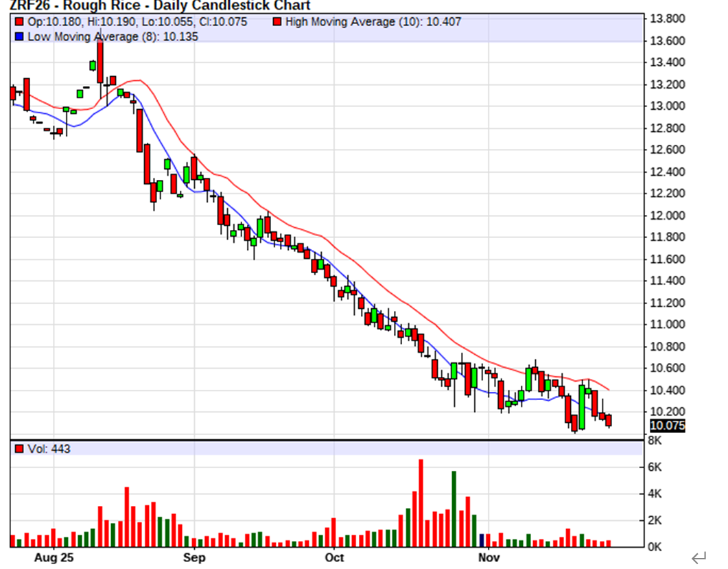This screenshot has height=569, width=728.
Task: Select the Oct date axis label
Action: 334,558
